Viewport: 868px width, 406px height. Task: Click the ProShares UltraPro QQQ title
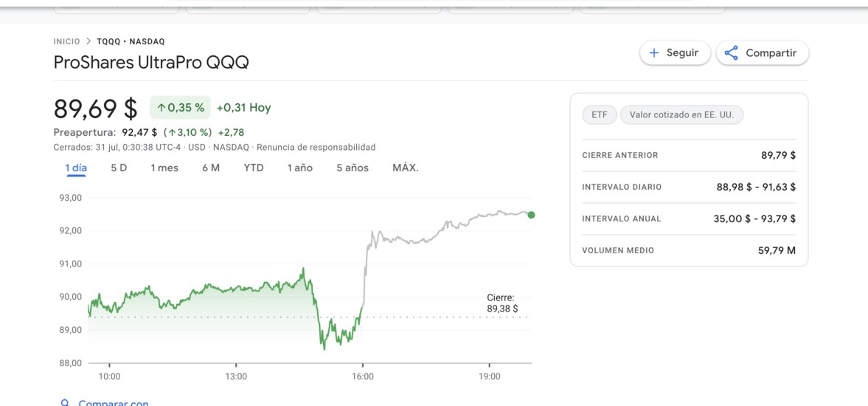[151, 63]
